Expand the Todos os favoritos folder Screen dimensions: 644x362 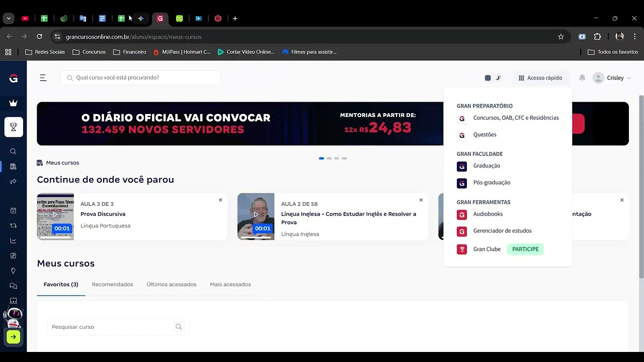613,52
